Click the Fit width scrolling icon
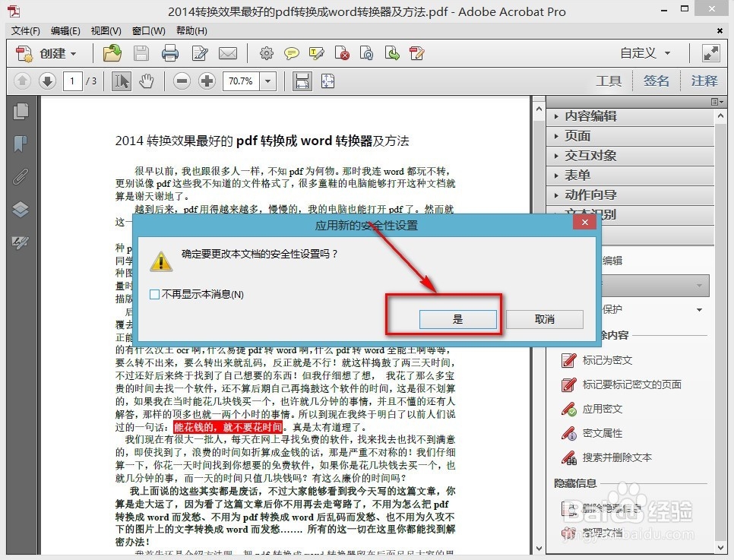The width and height of the screenshot is (734, 560). pos(302,81)
